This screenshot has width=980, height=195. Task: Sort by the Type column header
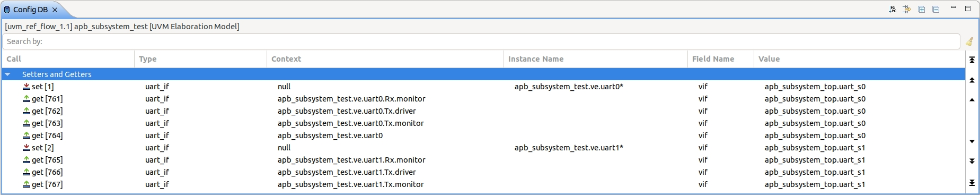200,59
